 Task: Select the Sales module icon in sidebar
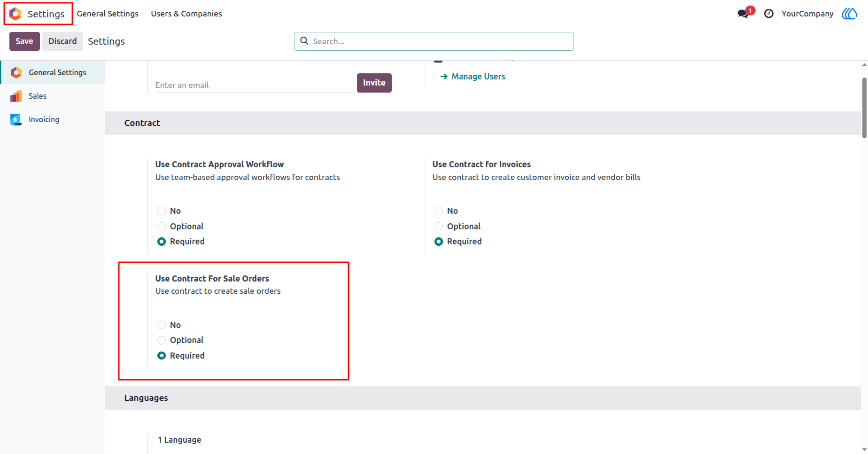[x=16, y=96]
